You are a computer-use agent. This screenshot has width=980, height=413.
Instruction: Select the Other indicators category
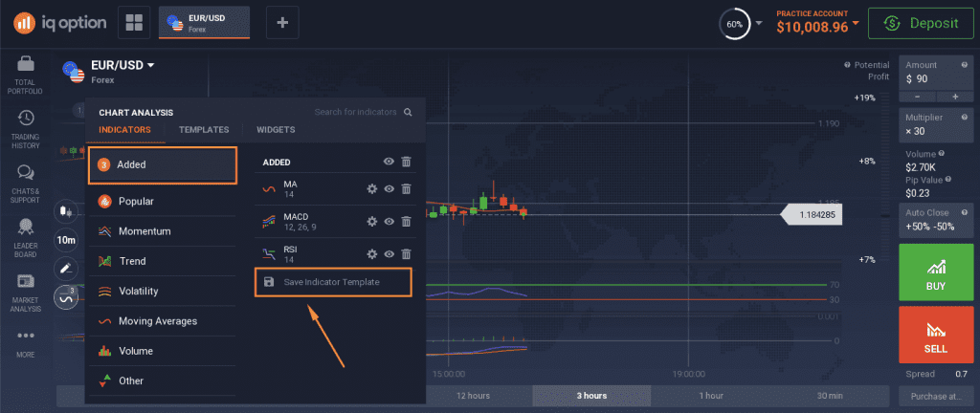[163, 380]
